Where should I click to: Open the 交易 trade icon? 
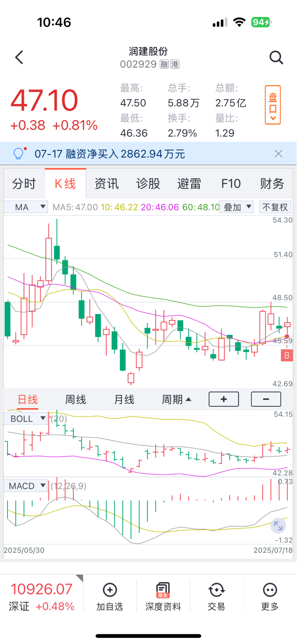point(216,590)
